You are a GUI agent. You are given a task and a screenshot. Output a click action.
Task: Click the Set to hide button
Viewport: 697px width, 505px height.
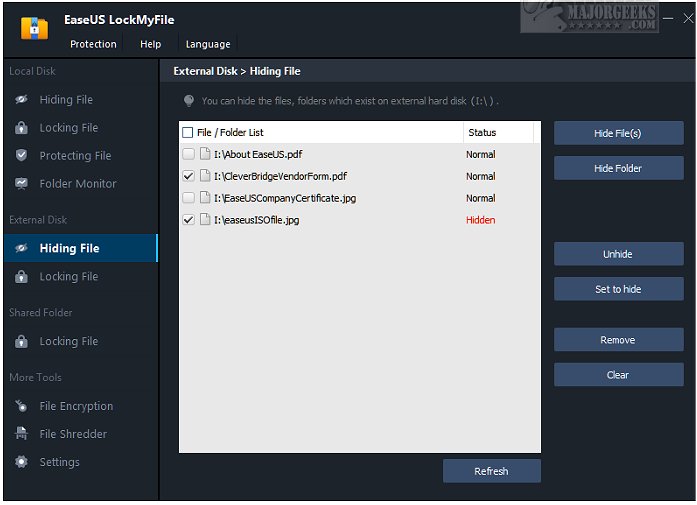tap(618, 289)
